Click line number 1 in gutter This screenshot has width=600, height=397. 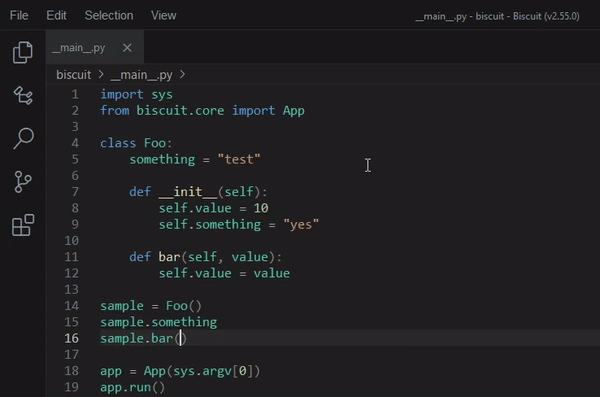tap(75, 94)
